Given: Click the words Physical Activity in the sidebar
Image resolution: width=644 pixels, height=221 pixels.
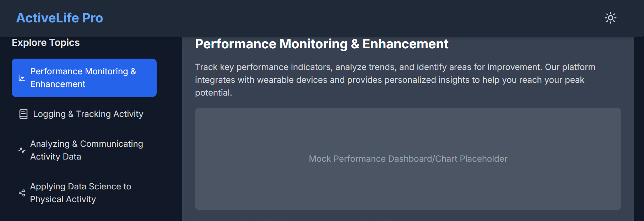Looking at the screenshot, I should pos(63,199).
